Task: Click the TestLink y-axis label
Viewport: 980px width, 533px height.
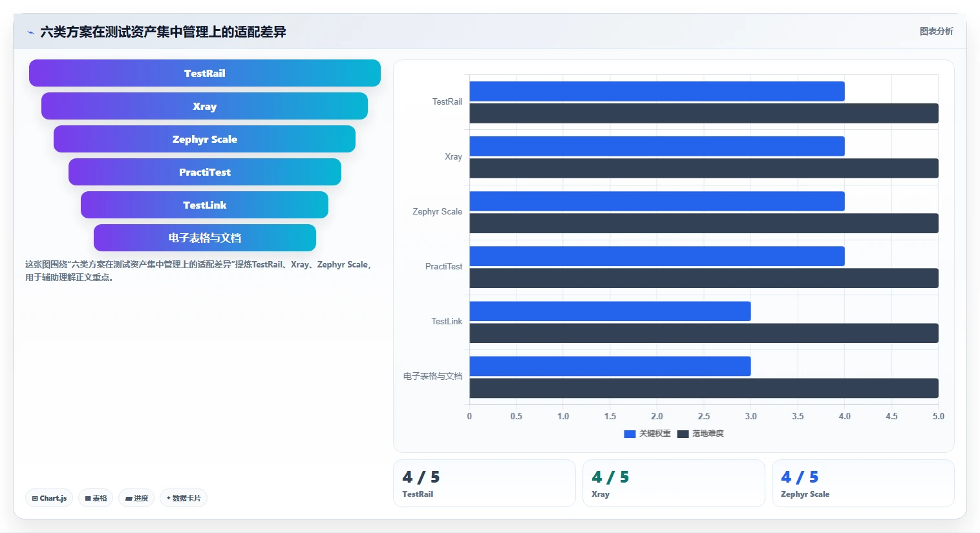Action: pyautogui.click(x=447, y=321)
